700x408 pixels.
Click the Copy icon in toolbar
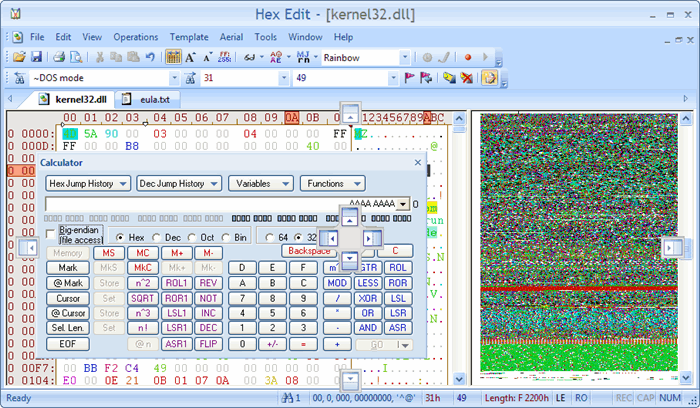[x=116, y=57]
